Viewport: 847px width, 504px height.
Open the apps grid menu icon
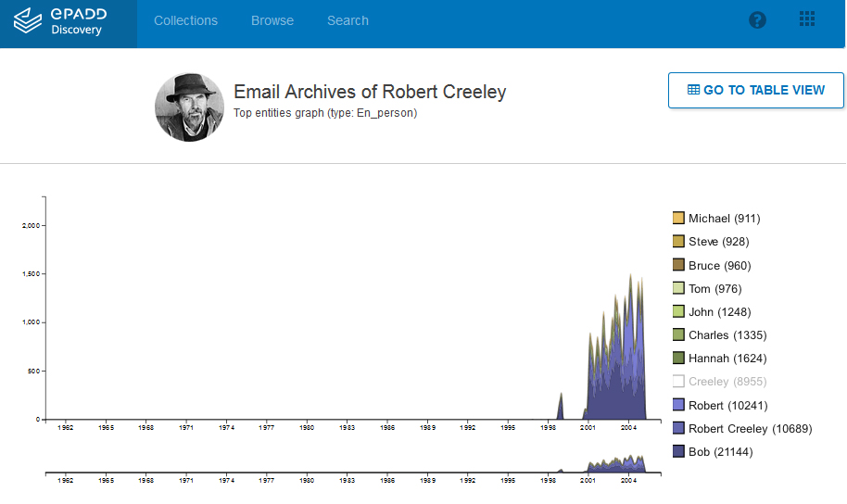807,19
